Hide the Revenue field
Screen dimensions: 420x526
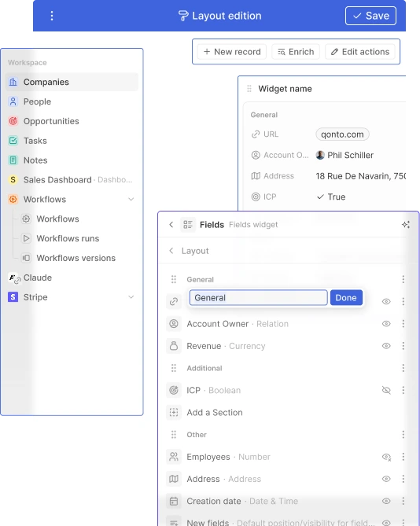pyautogui.click(x=386, y=346)
